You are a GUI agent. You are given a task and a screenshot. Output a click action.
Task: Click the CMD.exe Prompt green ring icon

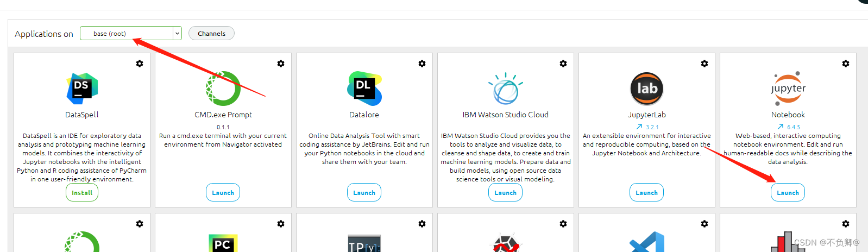223,89
